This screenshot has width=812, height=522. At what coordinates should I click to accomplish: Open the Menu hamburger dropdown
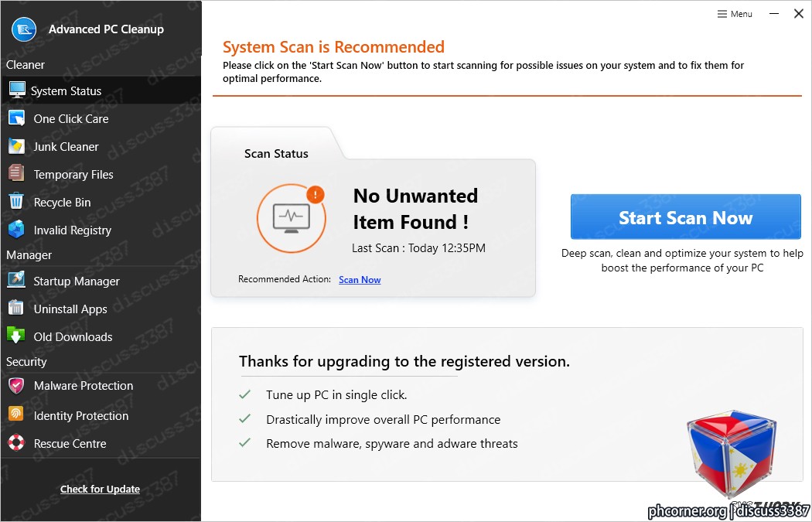click(x=735, y=14)
